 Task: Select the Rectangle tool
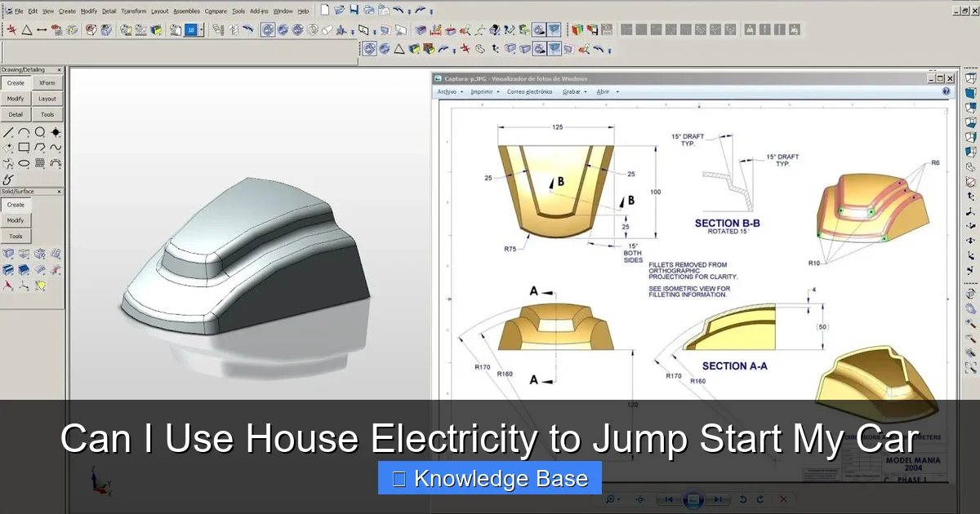point(24,147)
